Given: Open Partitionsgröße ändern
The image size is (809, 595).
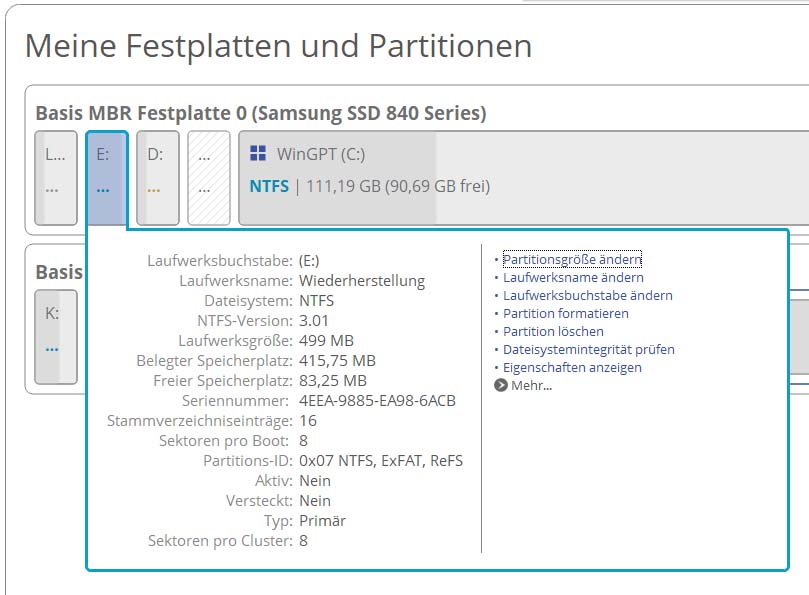Looking at the screenshot, I should 572,260.
